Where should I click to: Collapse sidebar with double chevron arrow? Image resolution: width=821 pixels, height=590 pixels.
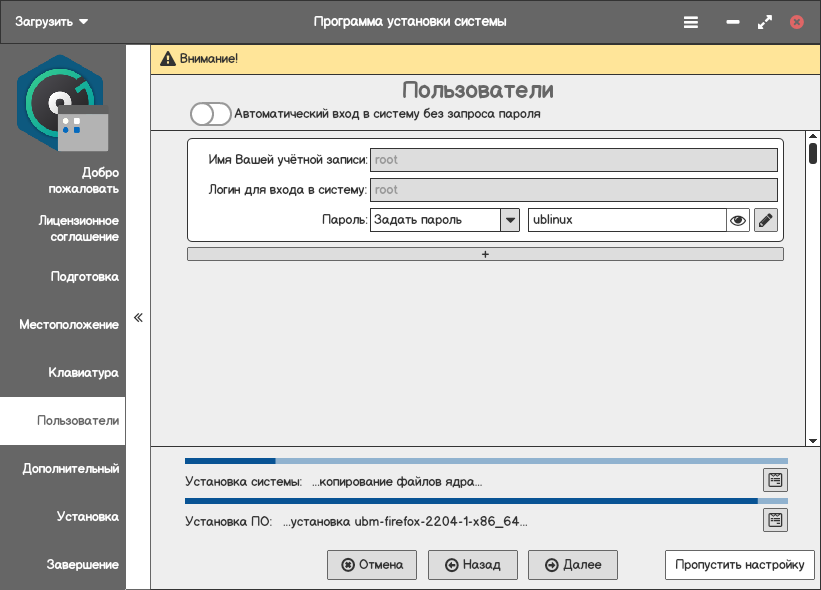tap(138, 318)
